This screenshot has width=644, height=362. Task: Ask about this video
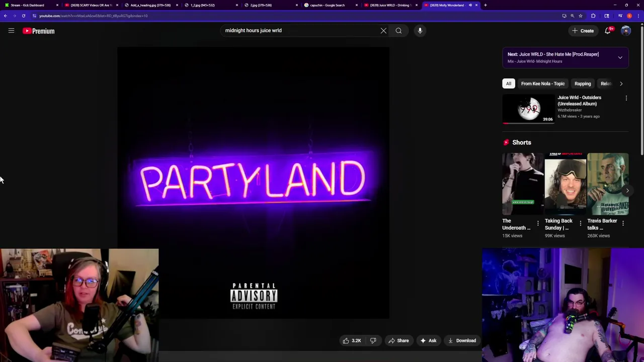[x=428, y=340]
